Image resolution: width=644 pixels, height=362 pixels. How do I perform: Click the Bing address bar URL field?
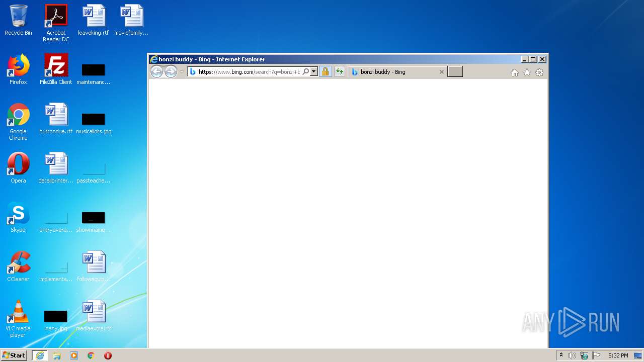(x=250, y=72)
